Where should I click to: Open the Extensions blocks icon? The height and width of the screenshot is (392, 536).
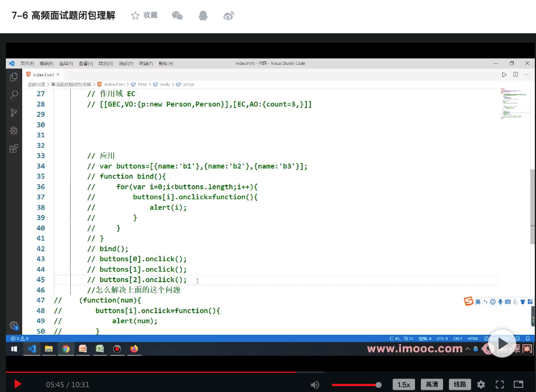tap(13, 148)
